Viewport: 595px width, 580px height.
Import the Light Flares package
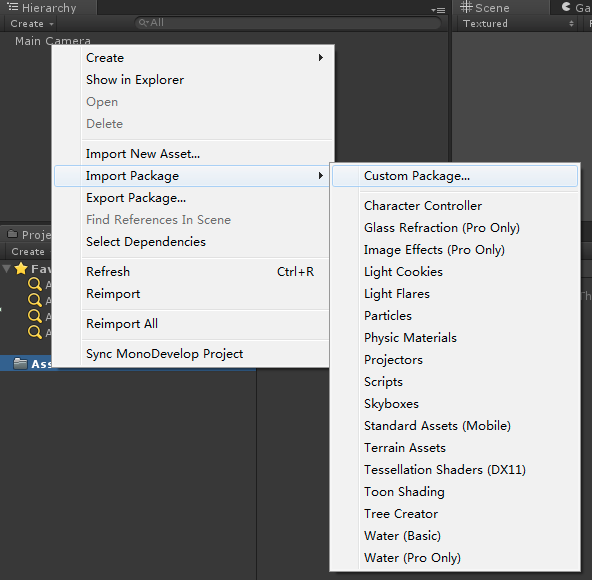455,294
